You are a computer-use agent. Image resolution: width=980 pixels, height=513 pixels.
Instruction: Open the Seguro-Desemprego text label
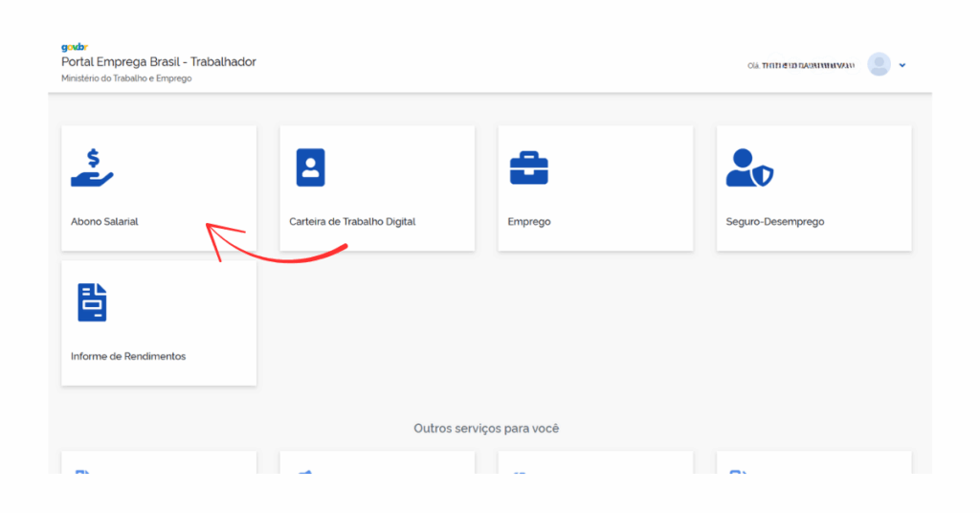click(x=774, y=222)
